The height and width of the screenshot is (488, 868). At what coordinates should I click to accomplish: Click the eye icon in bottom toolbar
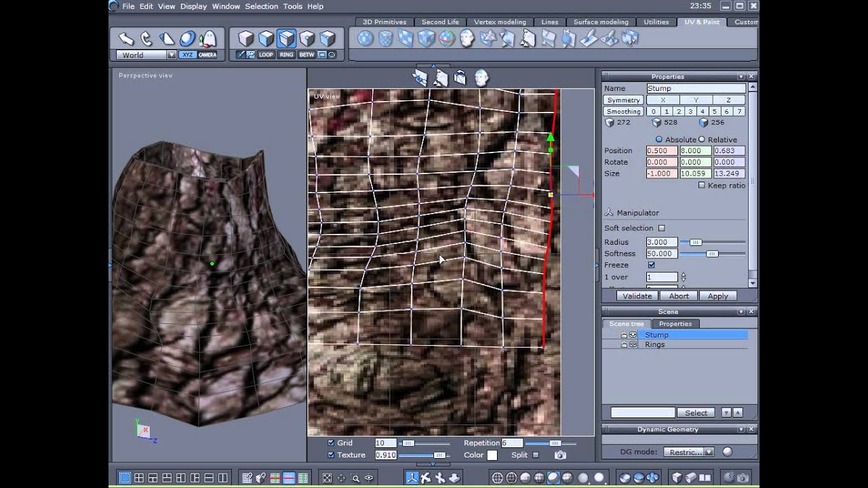pos(370,478)
